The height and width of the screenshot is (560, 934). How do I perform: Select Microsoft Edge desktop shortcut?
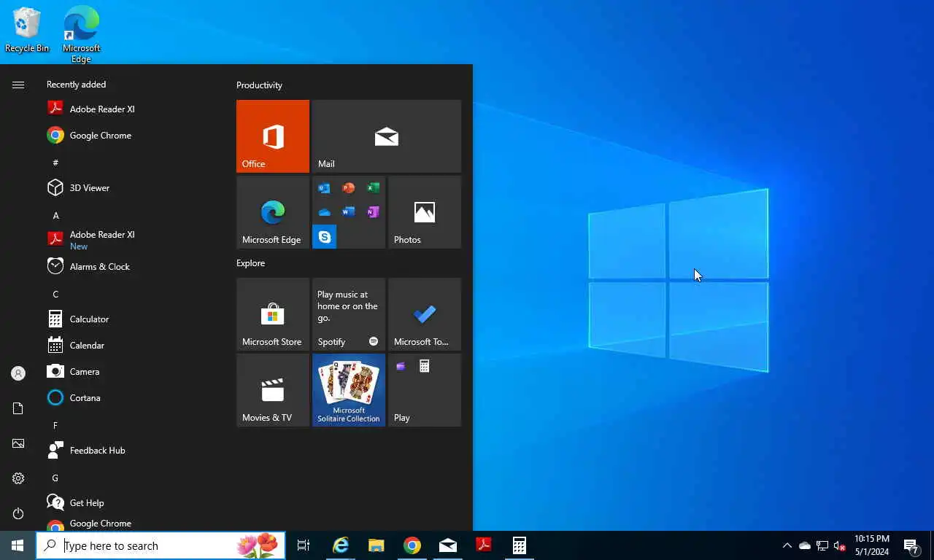pos(81,34)
